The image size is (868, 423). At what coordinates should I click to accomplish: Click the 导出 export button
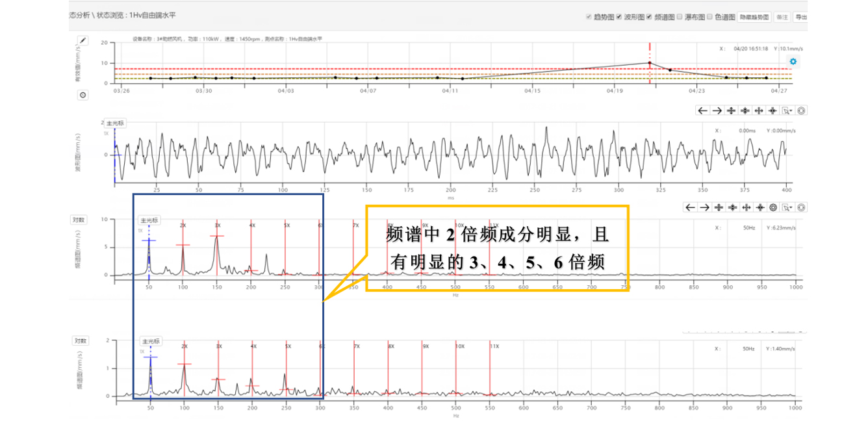[800, 17]
